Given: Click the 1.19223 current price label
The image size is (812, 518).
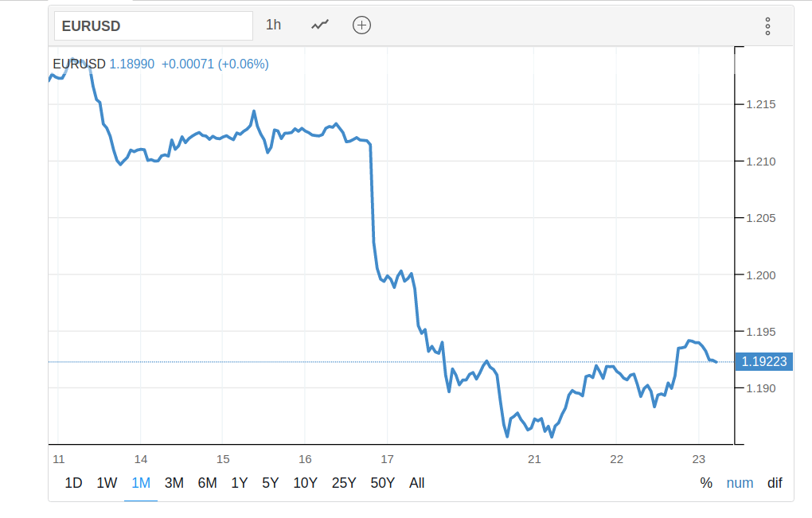Looking at the screenshot, I should (x=763, y=362).
